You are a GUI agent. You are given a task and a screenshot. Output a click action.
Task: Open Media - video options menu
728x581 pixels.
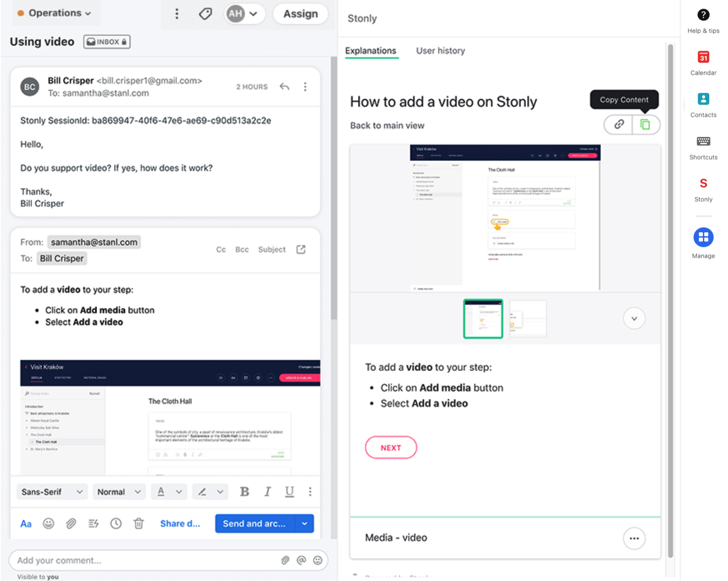pyautogui.click(x=634, y=538)
